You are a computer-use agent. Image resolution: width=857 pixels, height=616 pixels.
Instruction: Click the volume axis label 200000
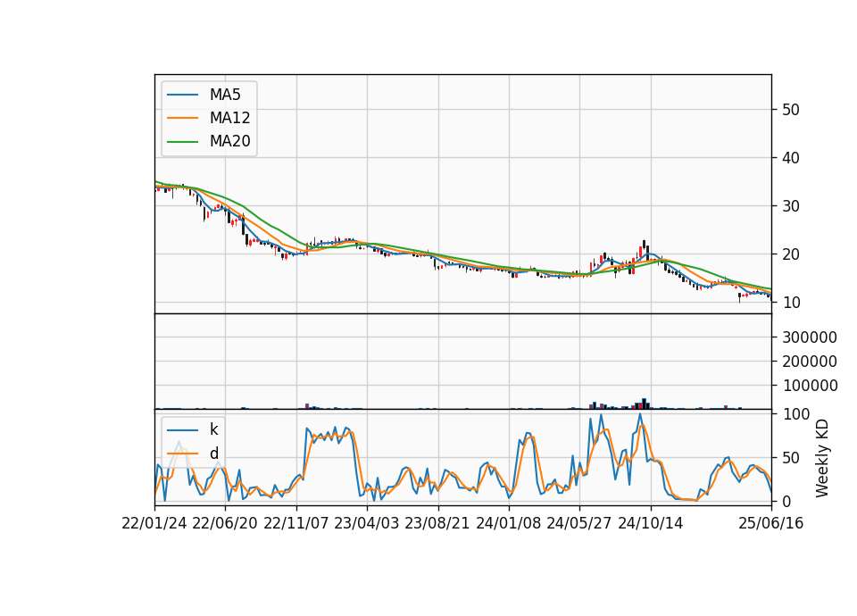[810, 362]
